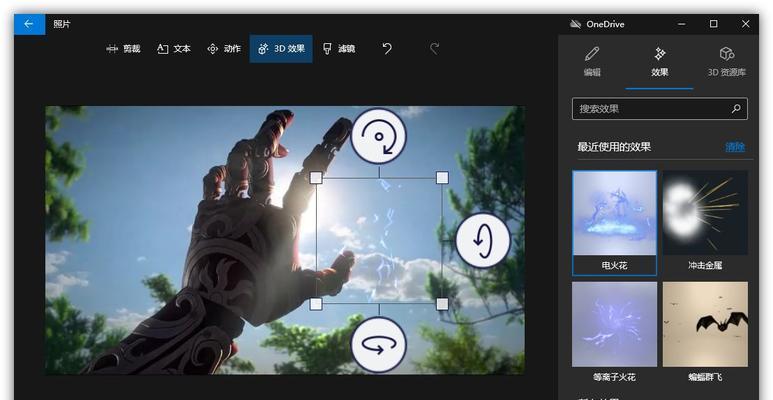The image size is (773, 400).
Task: Switch to the 效果 tab
Action: [660, 61]
